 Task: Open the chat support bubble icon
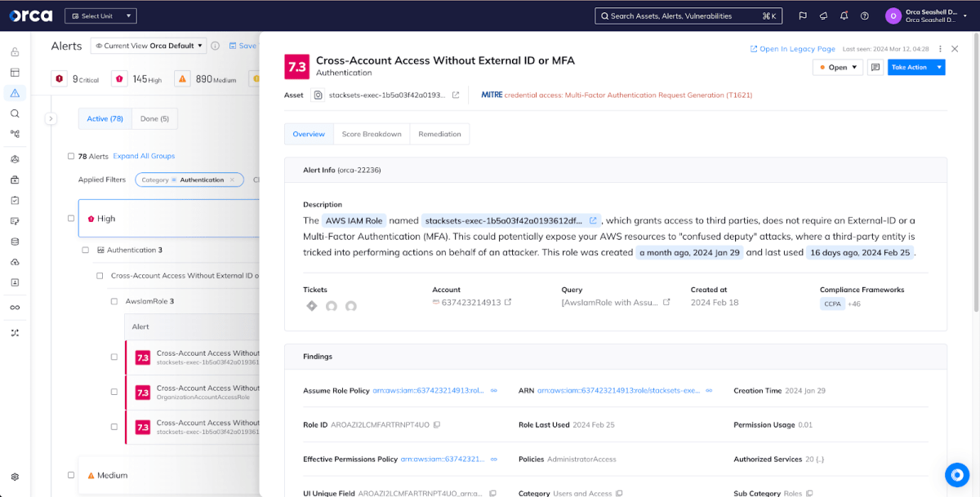[x=956, y=474]
